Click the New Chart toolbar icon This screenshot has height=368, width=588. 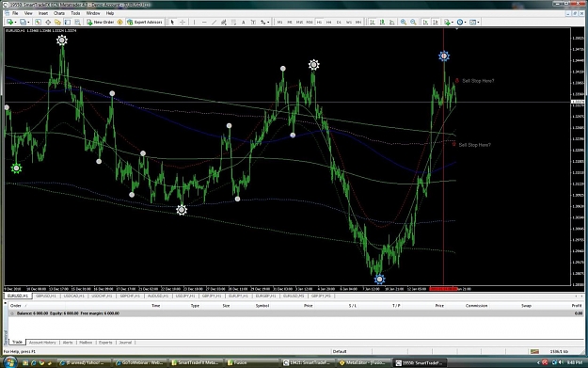click(x=9, y=23)
